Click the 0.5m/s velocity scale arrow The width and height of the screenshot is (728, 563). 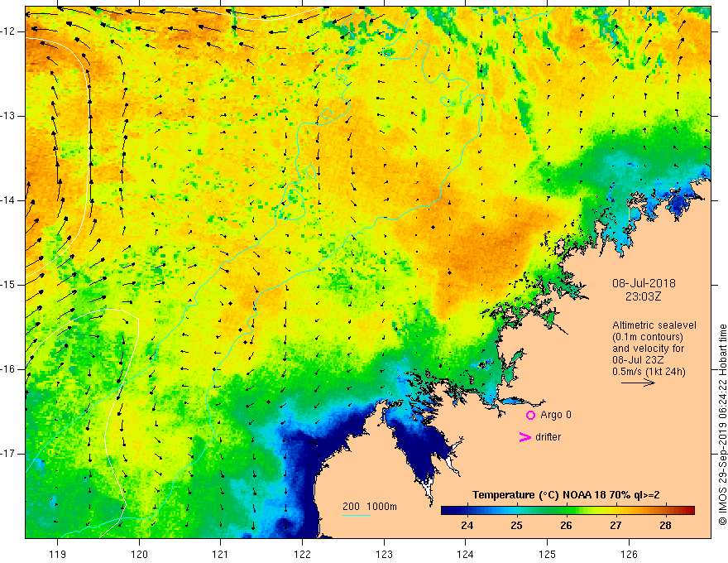[x=638, y=383]
